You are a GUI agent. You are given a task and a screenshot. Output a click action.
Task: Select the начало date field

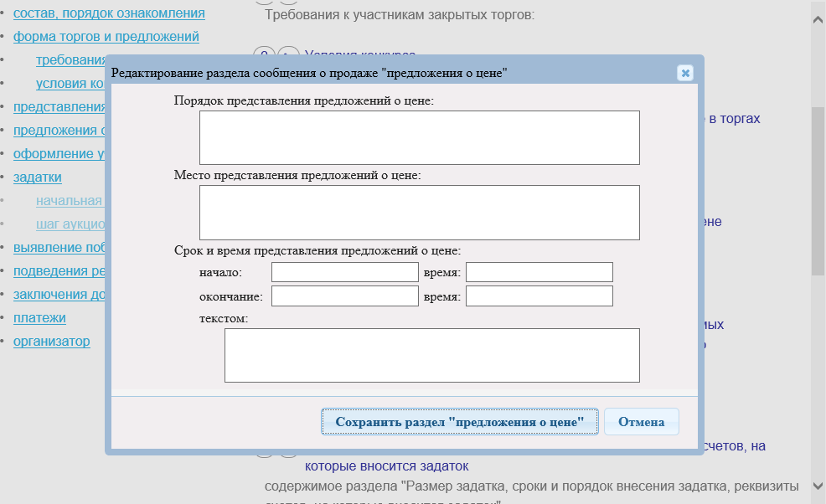344,272
